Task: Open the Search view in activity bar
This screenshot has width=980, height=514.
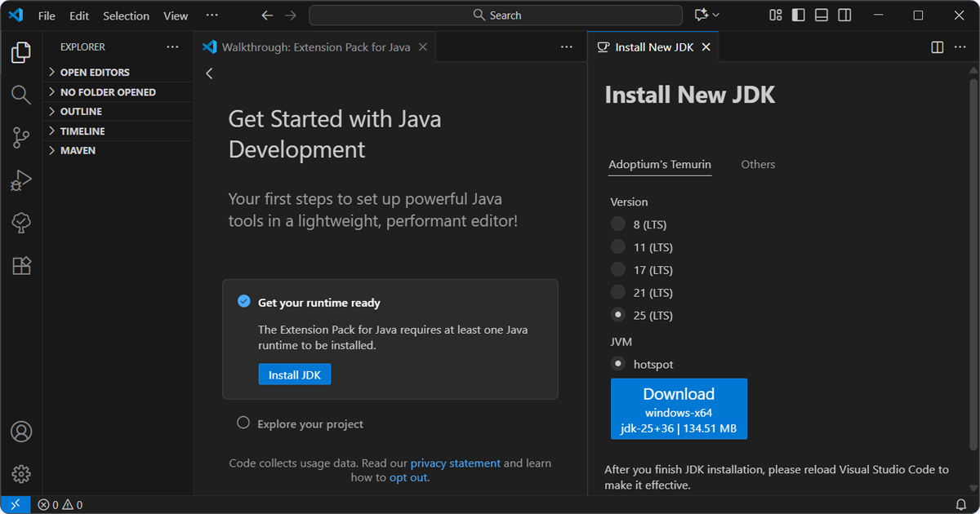Action: tap(21, 95)
